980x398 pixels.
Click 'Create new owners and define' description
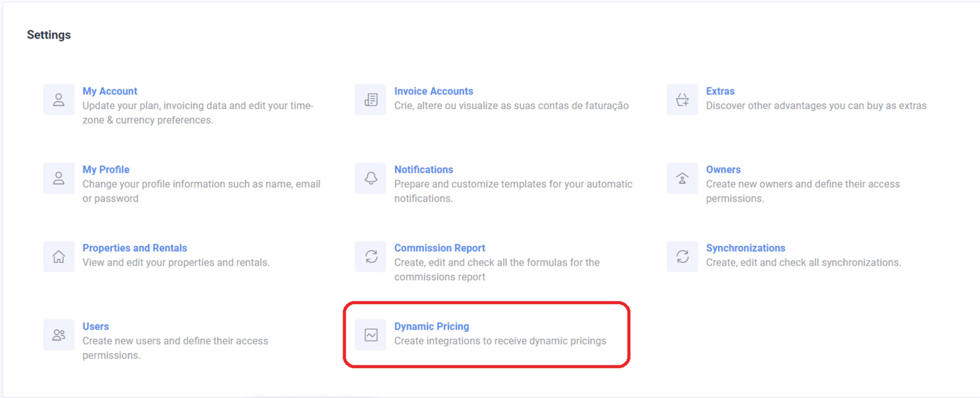pyautogui.click(x=803, y=191)
